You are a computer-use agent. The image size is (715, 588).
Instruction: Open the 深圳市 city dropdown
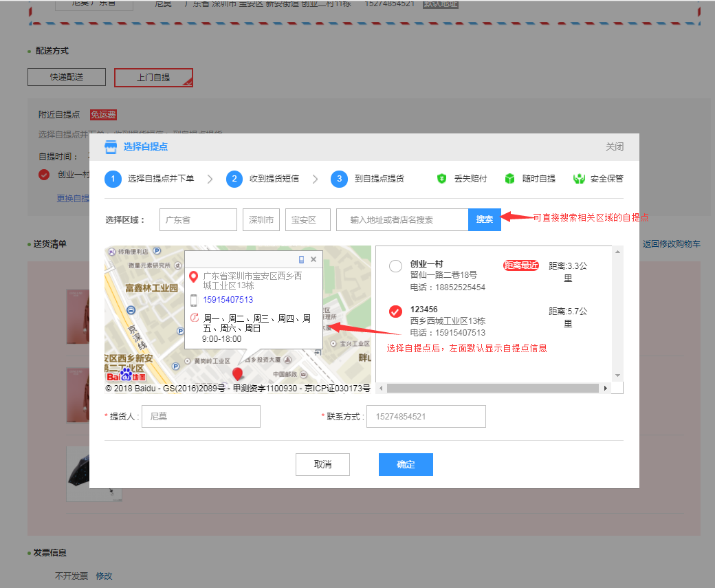click(261, 220)
